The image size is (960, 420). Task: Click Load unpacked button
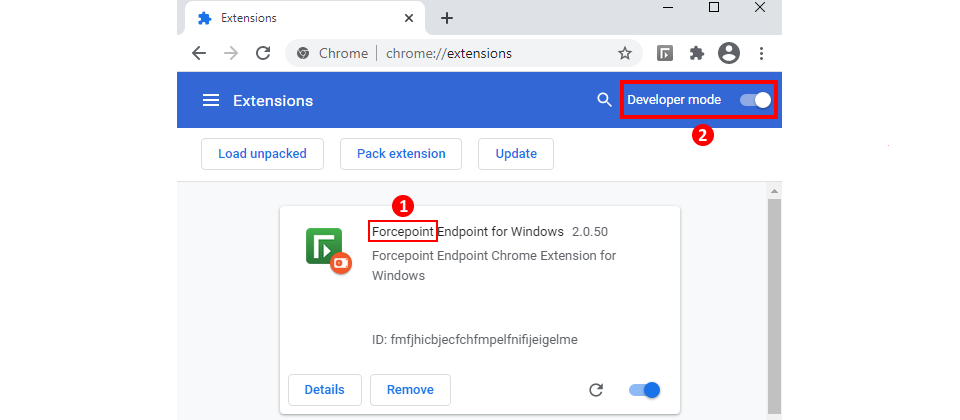(262, 154)
